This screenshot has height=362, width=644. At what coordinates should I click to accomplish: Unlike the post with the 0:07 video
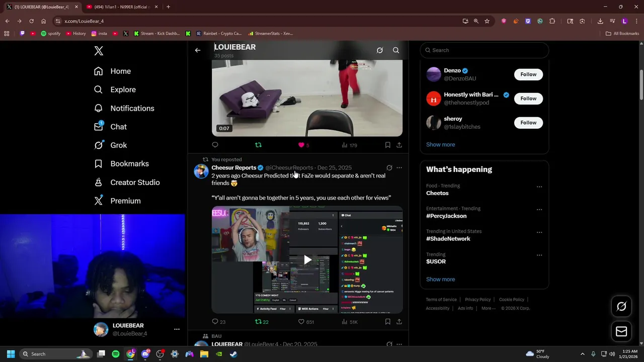tap(301, 145)
